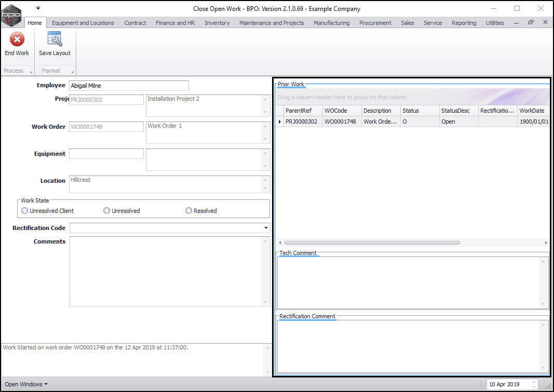Open the Open Windows dropdown
The width and height of the screenshot is (554, 392).
(x=26, y=384)
